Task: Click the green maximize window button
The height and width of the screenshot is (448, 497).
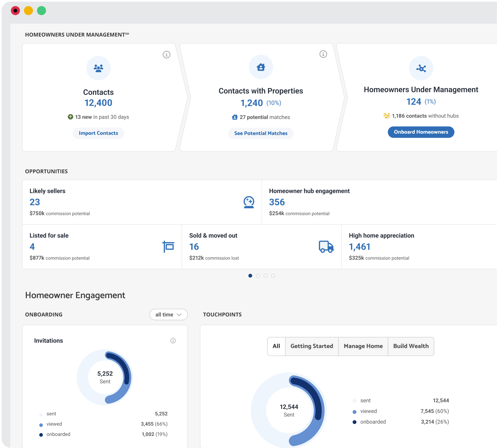Action: [41, 11]
